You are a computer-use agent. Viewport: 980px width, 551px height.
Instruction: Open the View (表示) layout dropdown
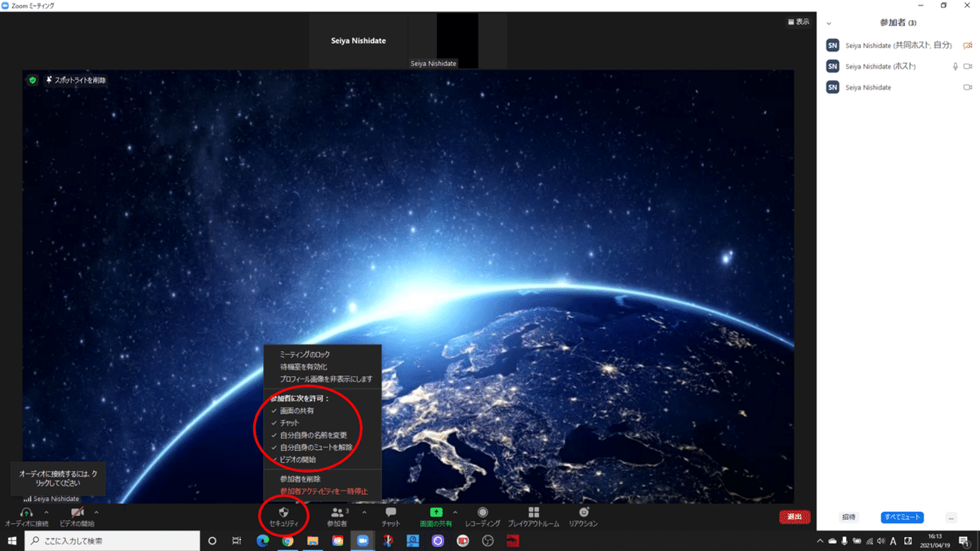click(x=798, y=22)
